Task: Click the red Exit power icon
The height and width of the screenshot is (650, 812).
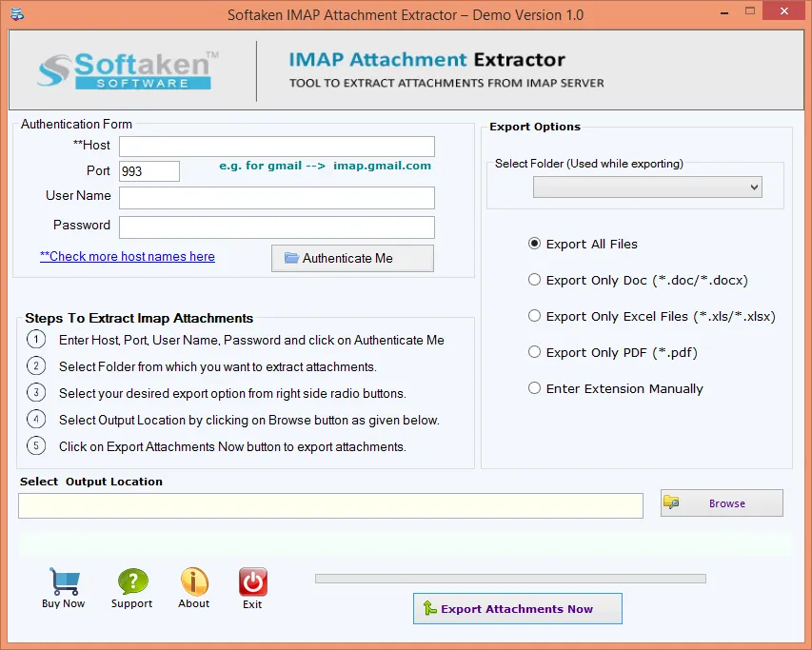Action: coord(252,581)
